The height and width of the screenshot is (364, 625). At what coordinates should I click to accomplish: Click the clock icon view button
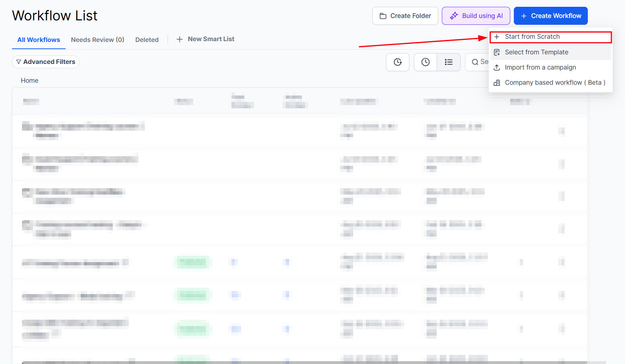tap(425, 62)
